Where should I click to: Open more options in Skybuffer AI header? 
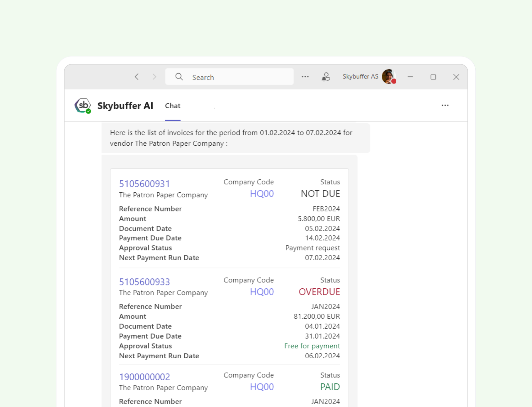[x=445, y=105]
